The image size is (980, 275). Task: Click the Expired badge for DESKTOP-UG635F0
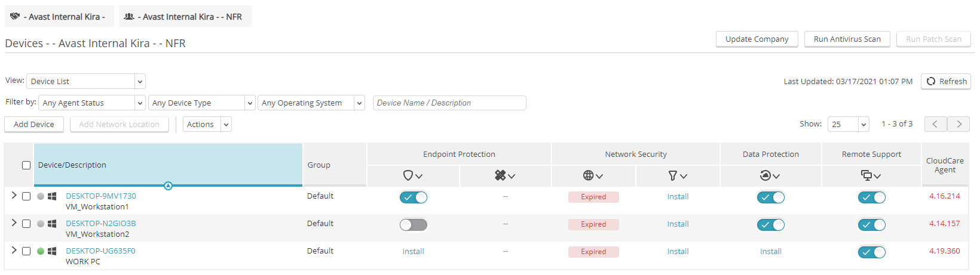(x=593, y=252)
